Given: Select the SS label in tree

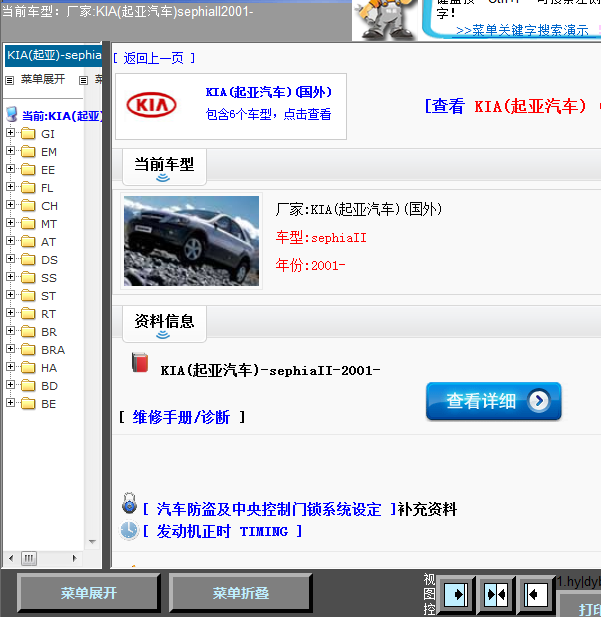Looking at the screenshot, I should coord(49,278).
